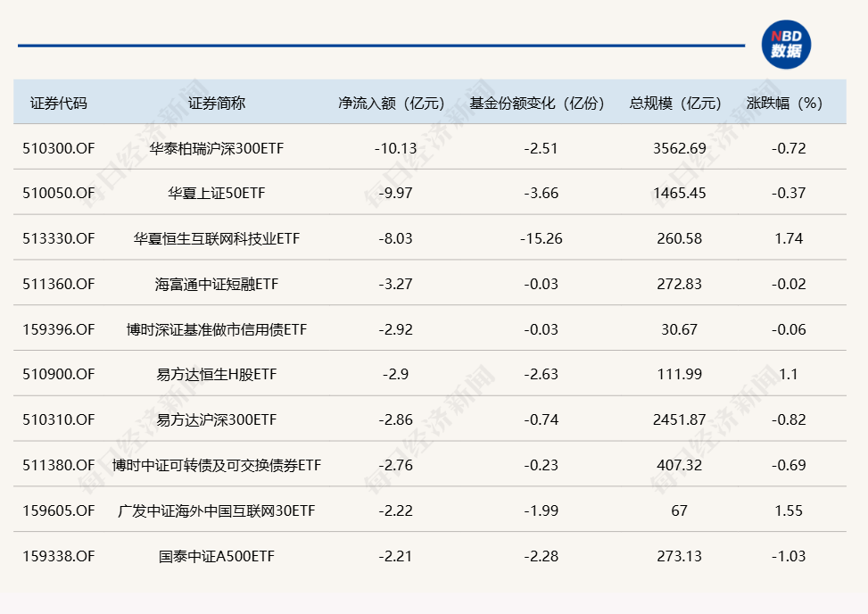This screenshot has width=868, height=614.
Task: Click the 博时深证基准做市信用债ETF name
Action: (x=217, y=329)
